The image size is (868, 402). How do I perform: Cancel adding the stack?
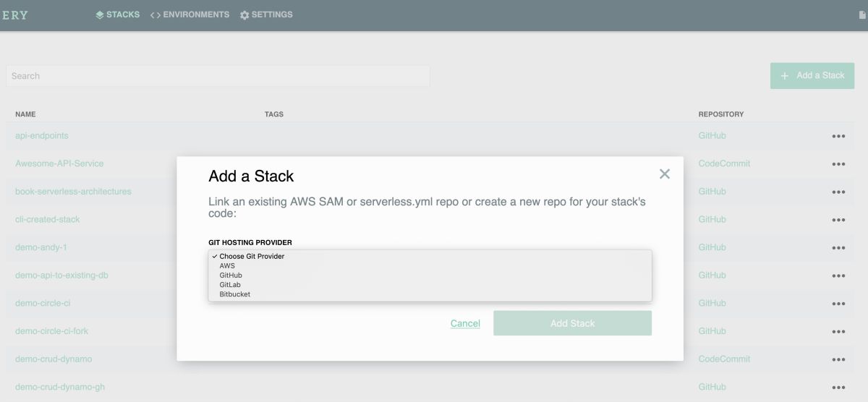[x=465, y=323]
